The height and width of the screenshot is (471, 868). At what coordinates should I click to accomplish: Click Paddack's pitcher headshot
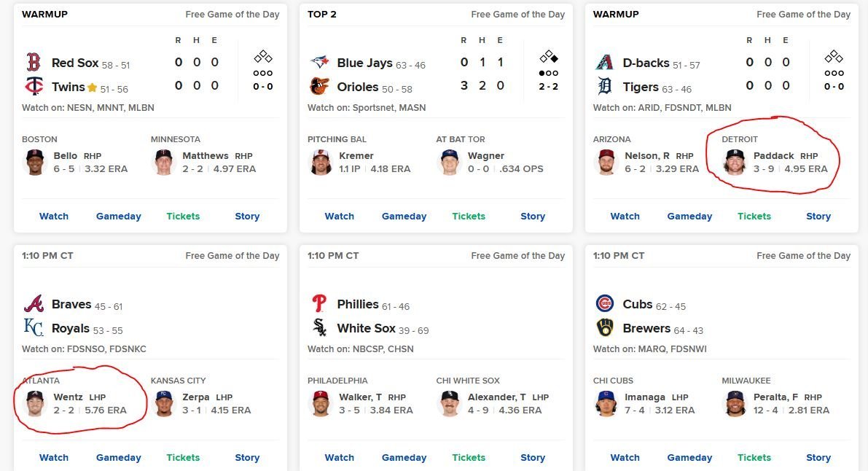[735, 162]
